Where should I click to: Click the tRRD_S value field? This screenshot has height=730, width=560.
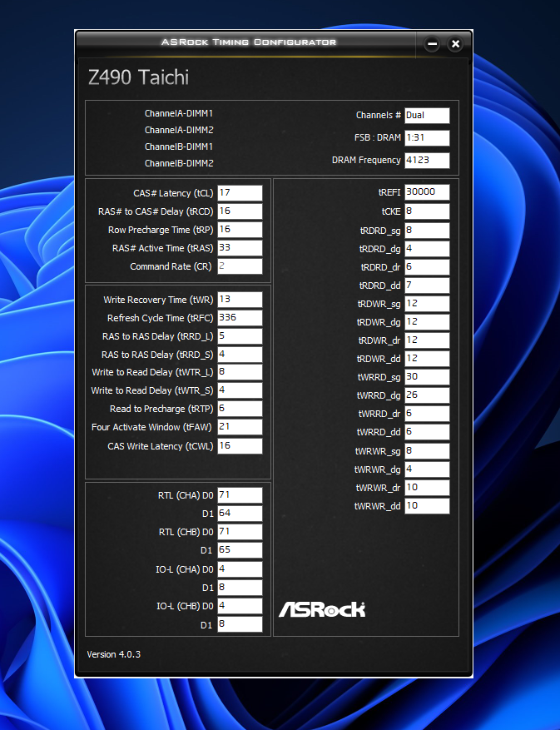240,355
